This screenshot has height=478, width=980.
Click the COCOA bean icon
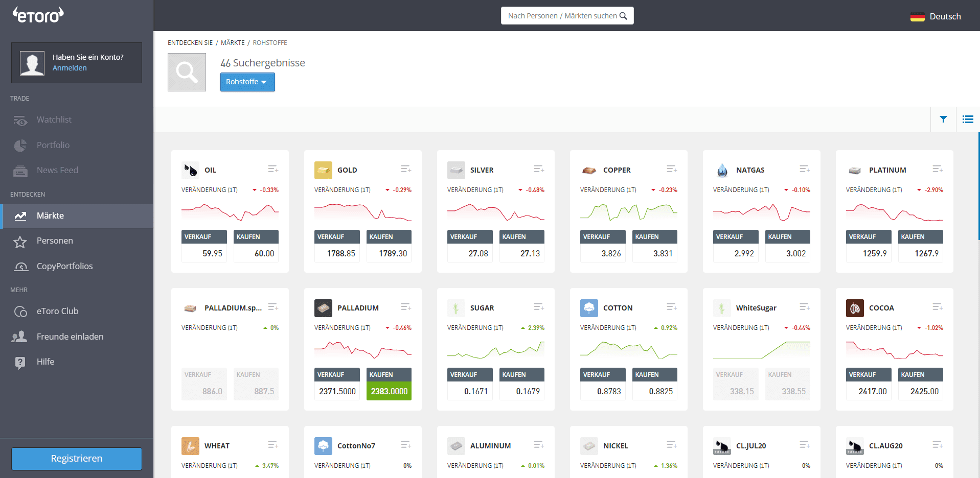855,308
